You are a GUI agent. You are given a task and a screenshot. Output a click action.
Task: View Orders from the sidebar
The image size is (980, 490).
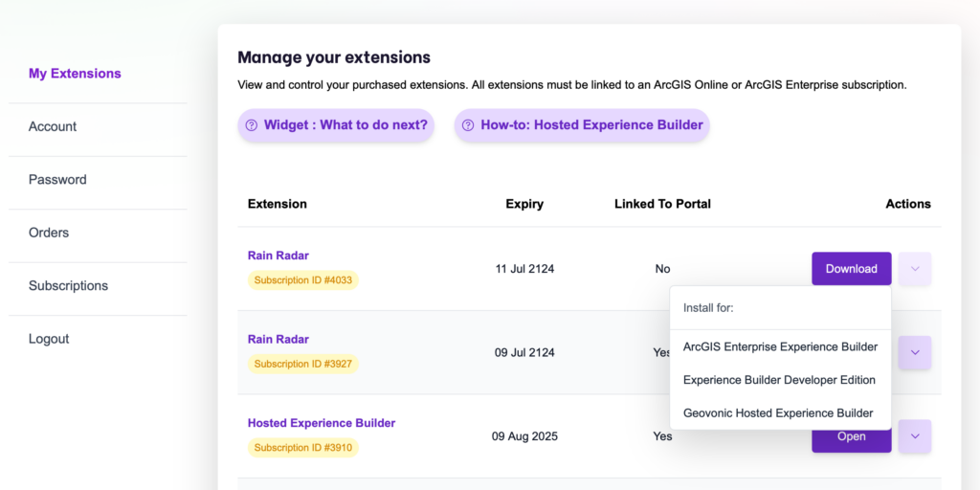[x=49, y=233]
